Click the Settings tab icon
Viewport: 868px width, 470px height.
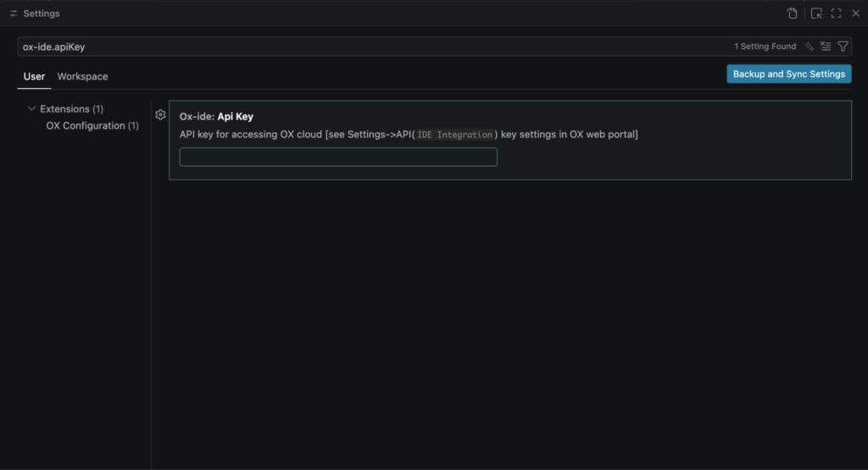tap(14, 14)
